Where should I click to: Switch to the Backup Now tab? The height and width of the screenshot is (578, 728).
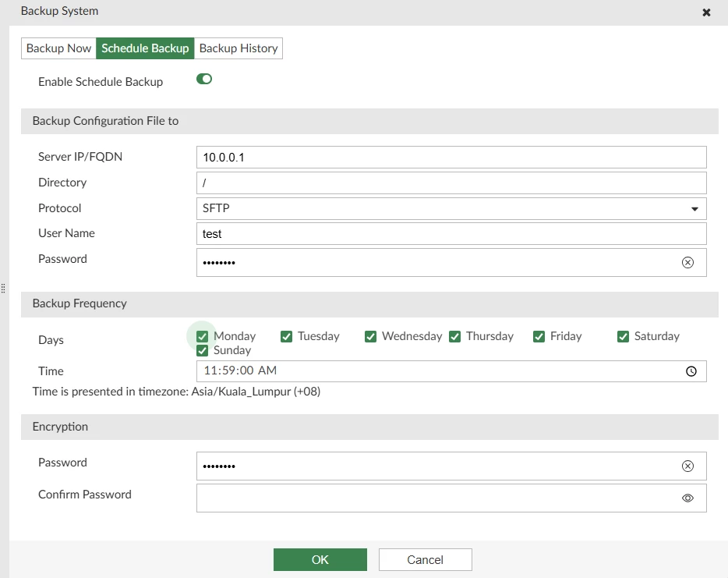pyautogui.click(x=58, y=48)
